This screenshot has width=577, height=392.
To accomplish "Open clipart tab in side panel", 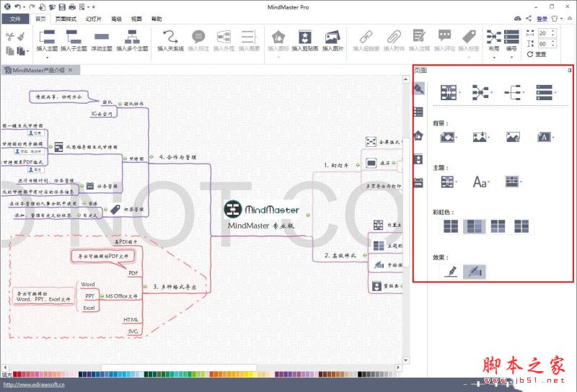I will coord(418,159).
